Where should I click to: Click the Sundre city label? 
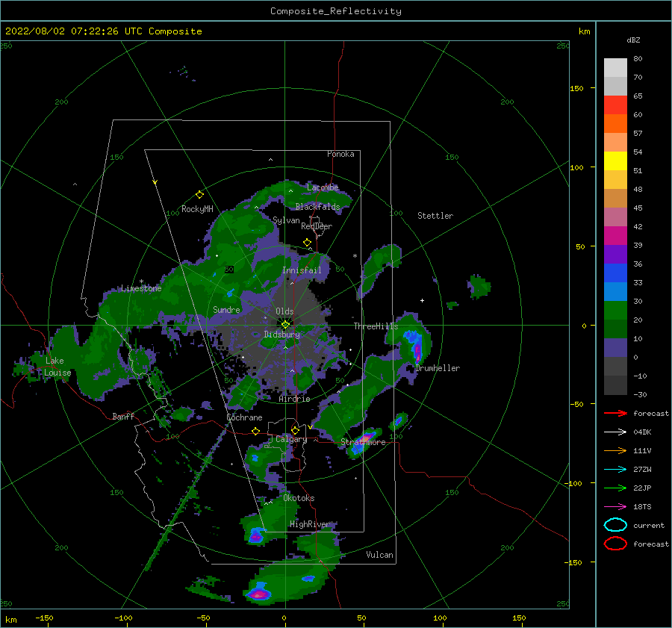227,309
